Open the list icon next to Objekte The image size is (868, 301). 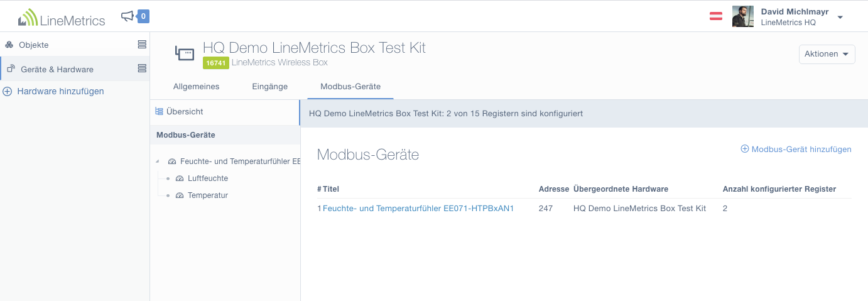click(x=142, y=45)
